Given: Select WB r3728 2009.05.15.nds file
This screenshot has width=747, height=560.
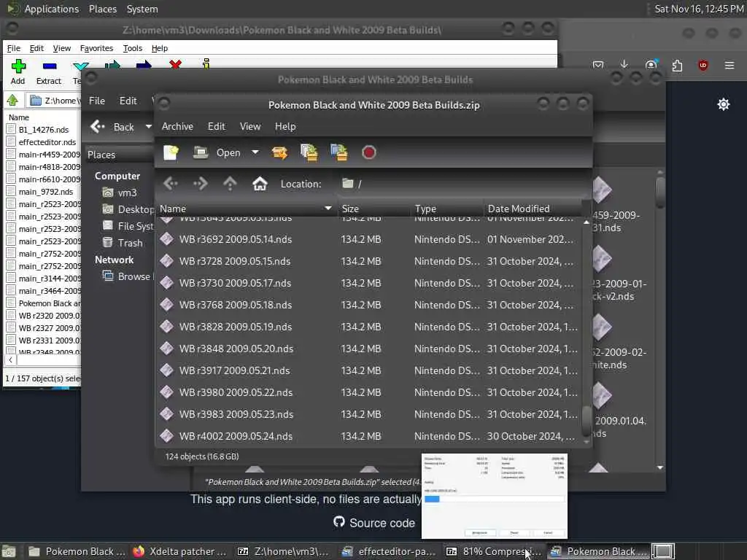Looking at the screenshot, I should point(368,261).
